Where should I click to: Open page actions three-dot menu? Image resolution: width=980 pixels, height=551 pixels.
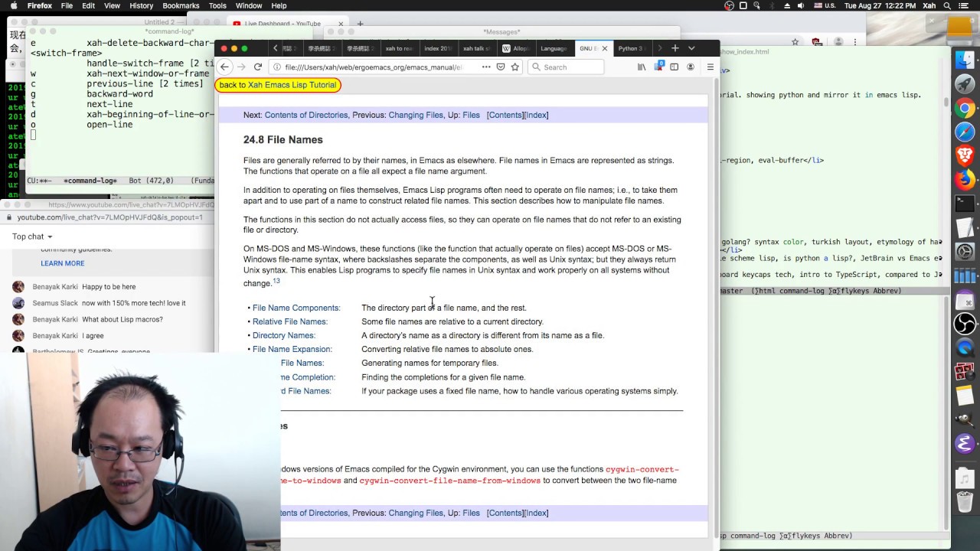coord(485,67)
